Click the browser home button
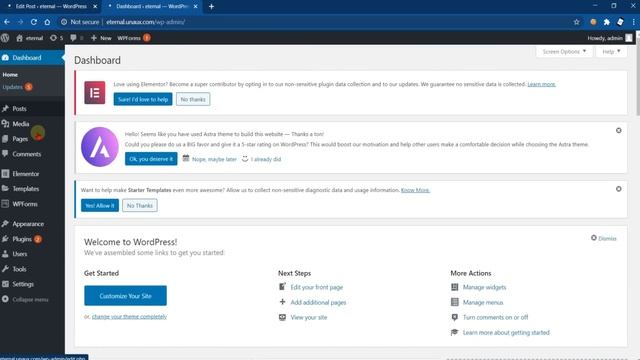The height and width of the screenshot is (360, 640). (47, 22)
